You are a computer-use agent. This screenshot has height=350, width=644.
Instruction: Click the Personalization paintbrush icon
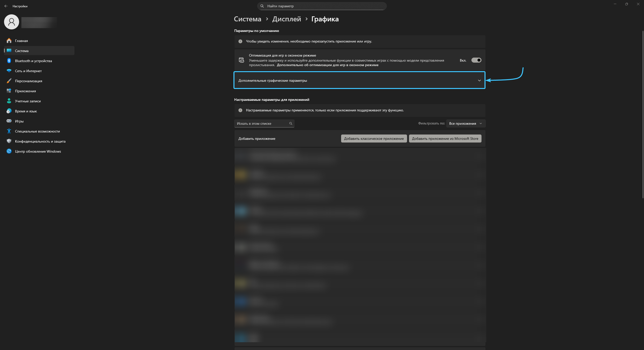tap(9, 81)
